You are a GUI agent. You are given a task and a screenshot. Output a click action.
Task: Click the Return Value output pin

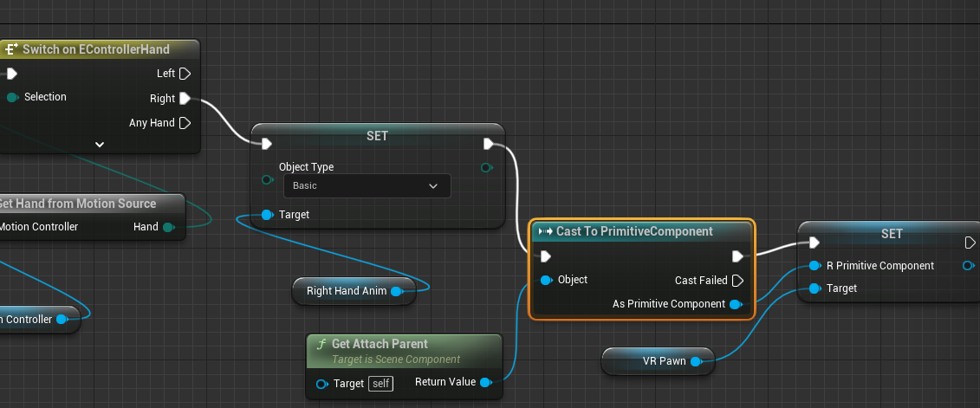485,382
